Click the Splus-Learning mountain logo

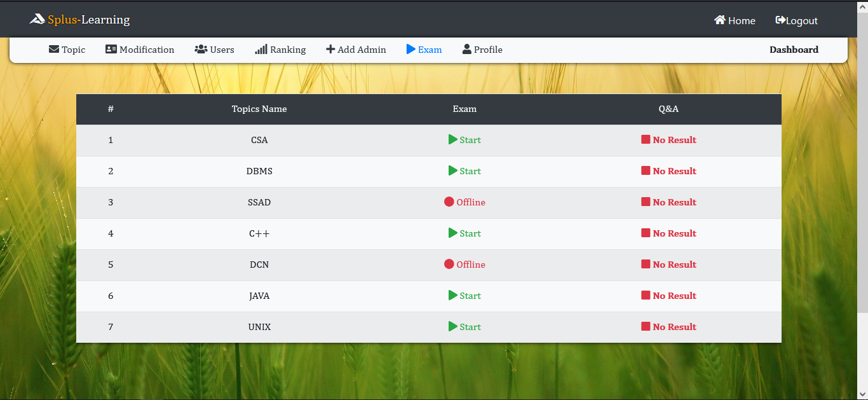(36, 18)
